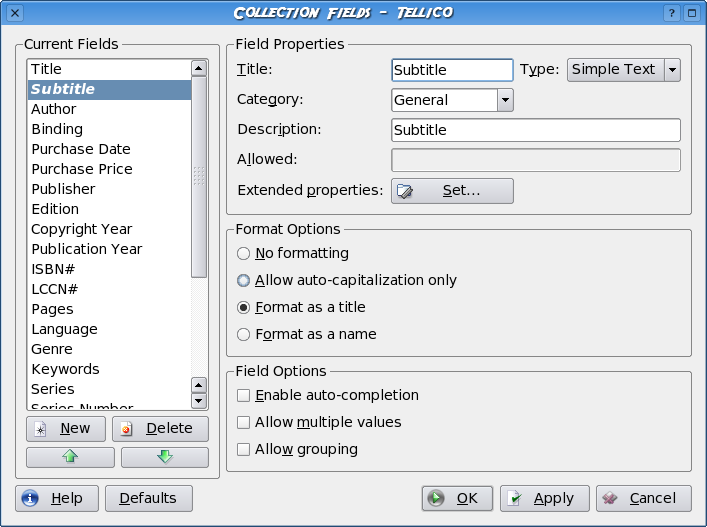
Task: Select Publication Year field
Action: (x=110, y=249)
